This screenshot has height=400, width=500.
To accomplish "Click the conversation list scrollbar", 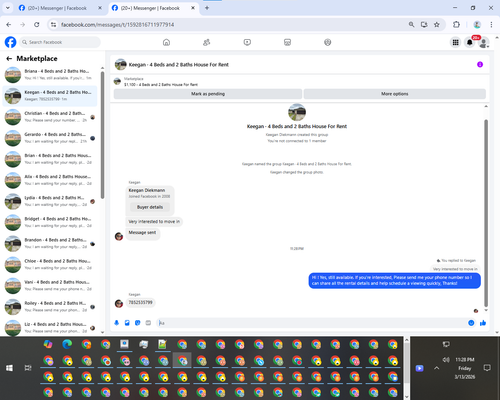I will (x=102, y=135).
